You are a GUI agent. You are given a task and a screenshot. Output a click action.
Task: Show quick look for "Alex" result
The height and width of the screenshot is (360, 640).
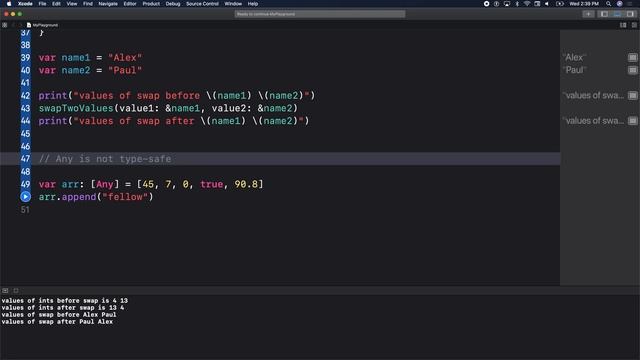632,58
